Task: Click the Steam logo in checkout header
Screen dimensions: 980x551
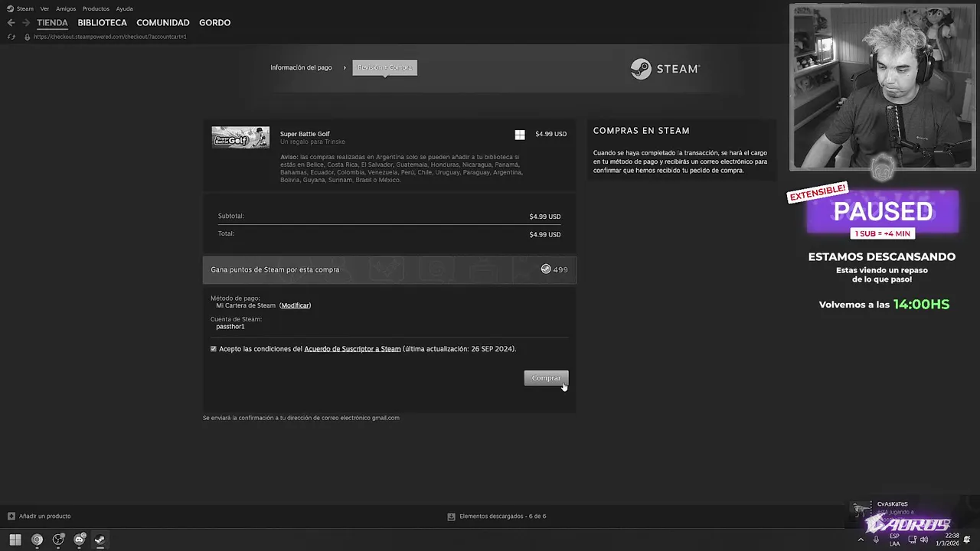Action: coord(665,69)
